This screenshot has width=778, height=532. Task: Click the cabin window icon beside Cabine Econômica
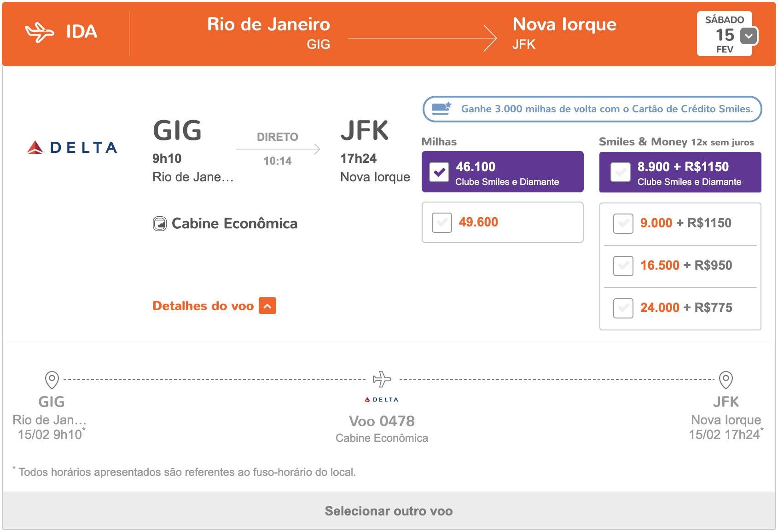click(159, 224)
